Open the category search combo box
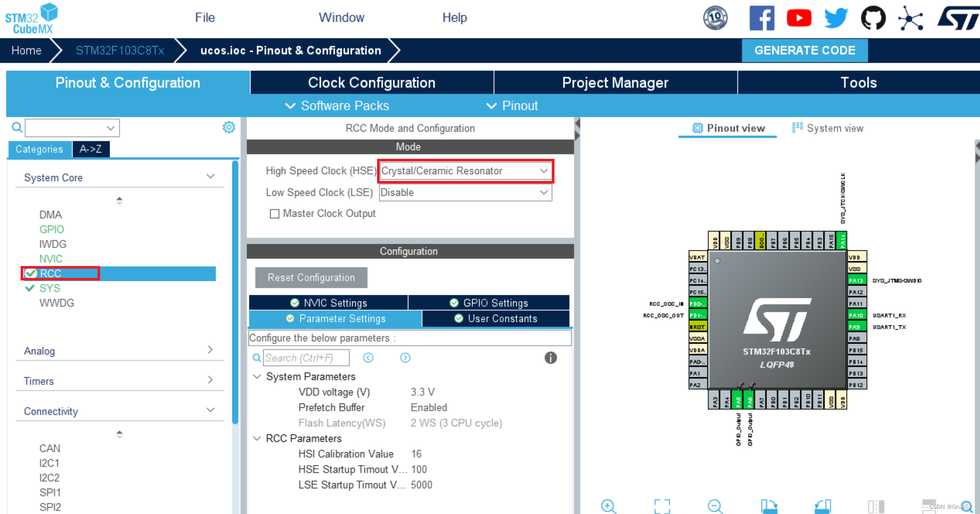980x514 pixels. 72,128
